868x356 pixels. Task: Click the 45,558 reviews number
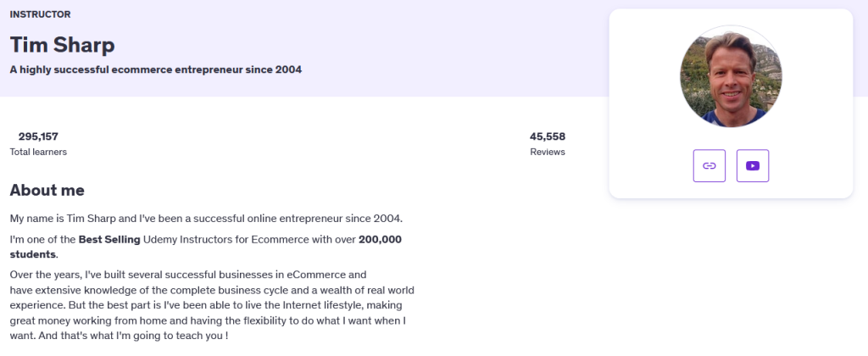(x=548, y=136)
